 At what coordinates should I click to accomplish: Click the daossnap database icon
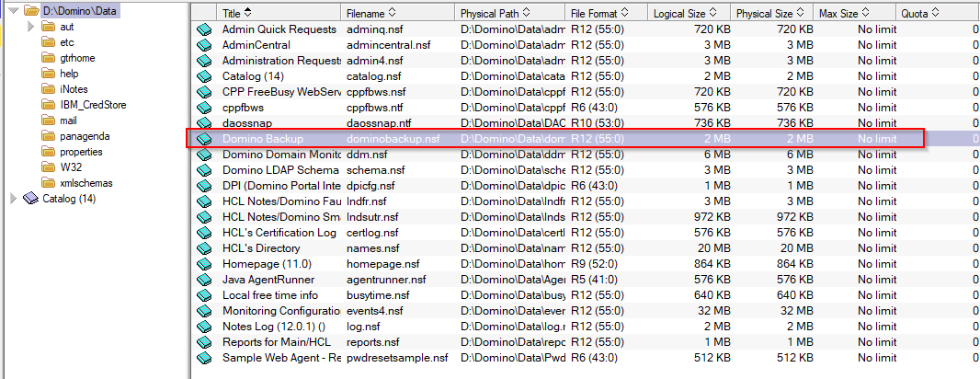coord(204,123)
